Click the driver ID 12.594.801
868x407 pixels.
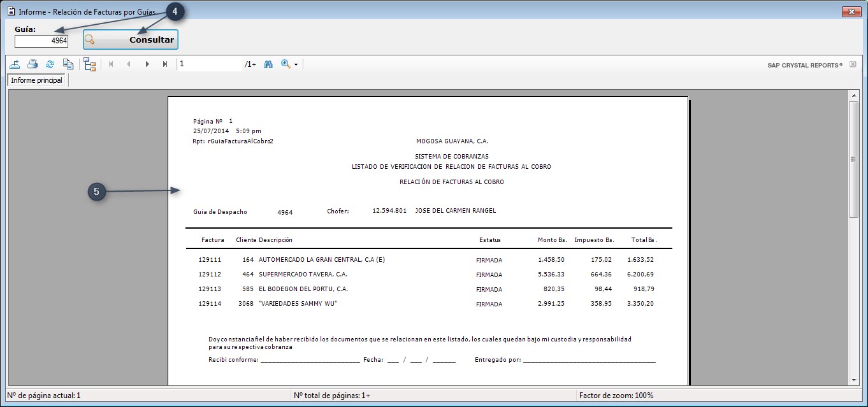tap(389, 211)
